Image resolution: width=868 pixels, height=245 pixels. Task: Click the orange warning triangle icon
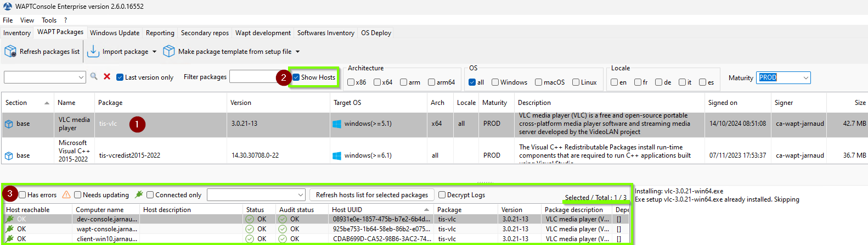tap(66, 194)
